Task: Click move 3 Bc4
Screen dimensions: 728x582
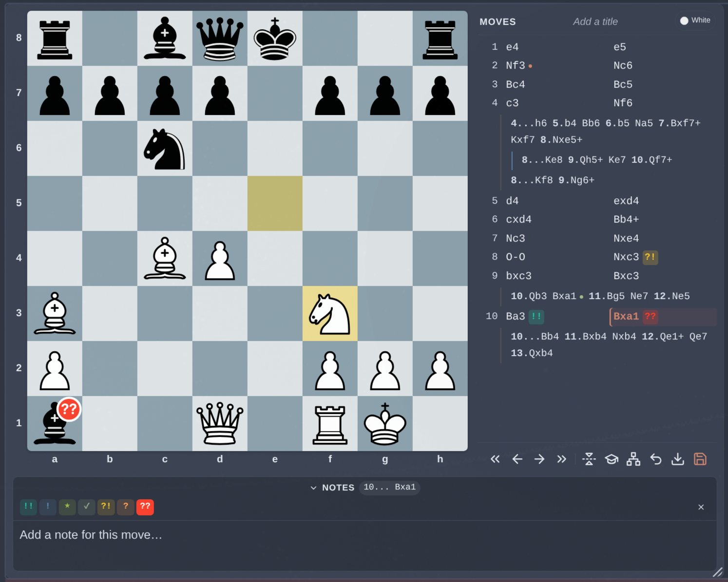Action: pyautogui.click(x=516, y=85)
